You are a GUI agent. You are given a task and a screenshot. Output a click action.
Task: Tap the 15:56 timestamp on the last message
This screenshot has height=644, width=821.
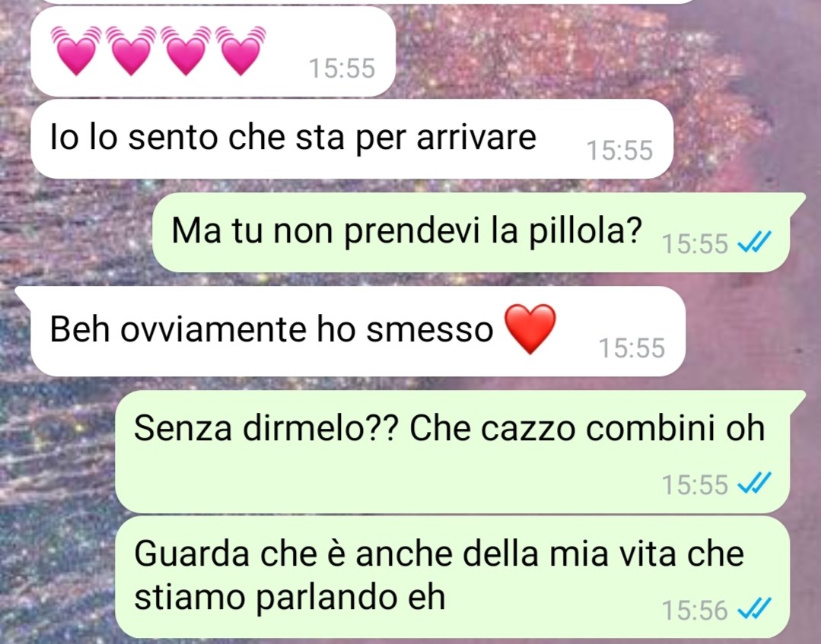(x=695, y=610)
